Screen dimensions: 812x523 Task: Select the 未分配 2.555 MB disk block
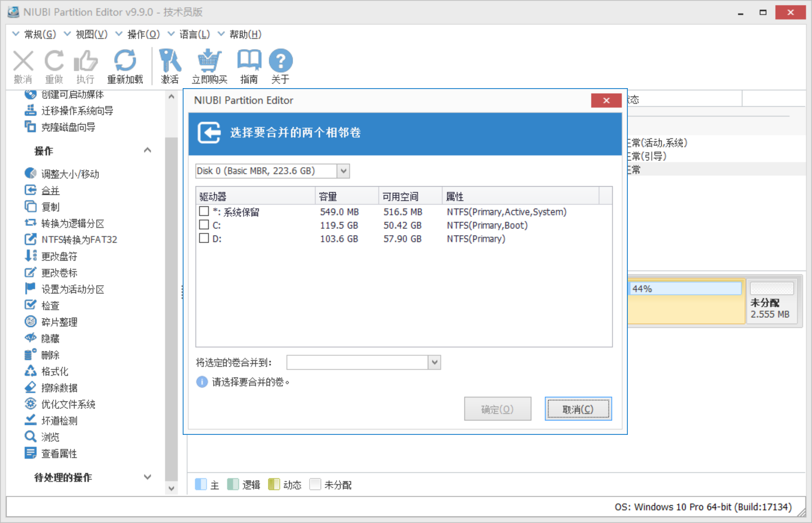click(772, 301)
